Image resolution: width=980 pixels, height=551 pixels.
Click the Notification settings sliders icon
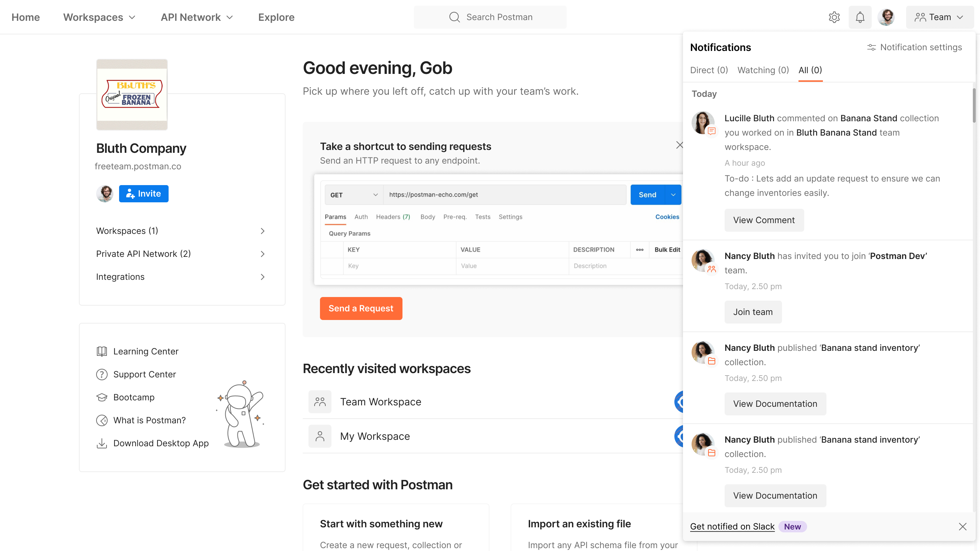[871, 47]
